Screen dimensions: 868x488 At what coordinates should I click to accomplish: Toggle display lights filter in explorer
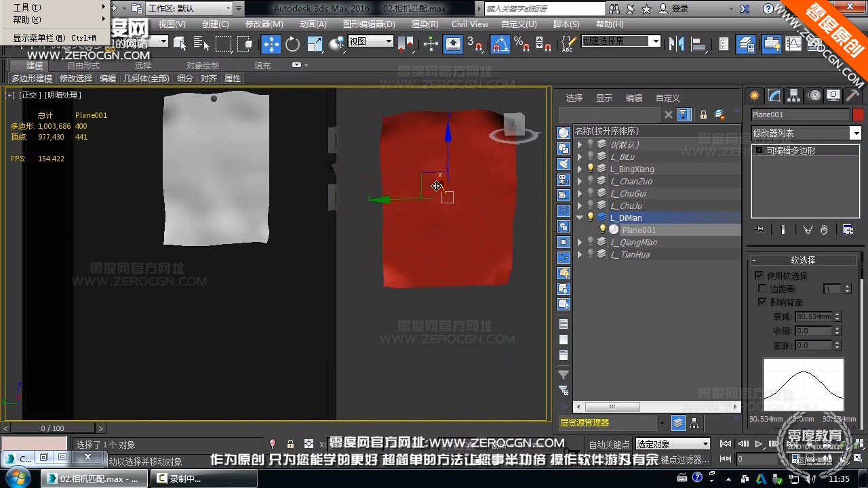564,164
